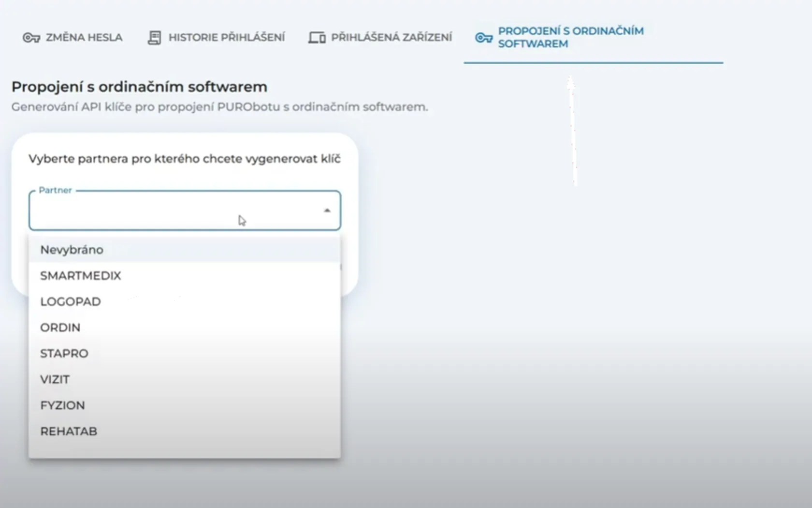Click the Generování API klíče description text

coord(219,107)
